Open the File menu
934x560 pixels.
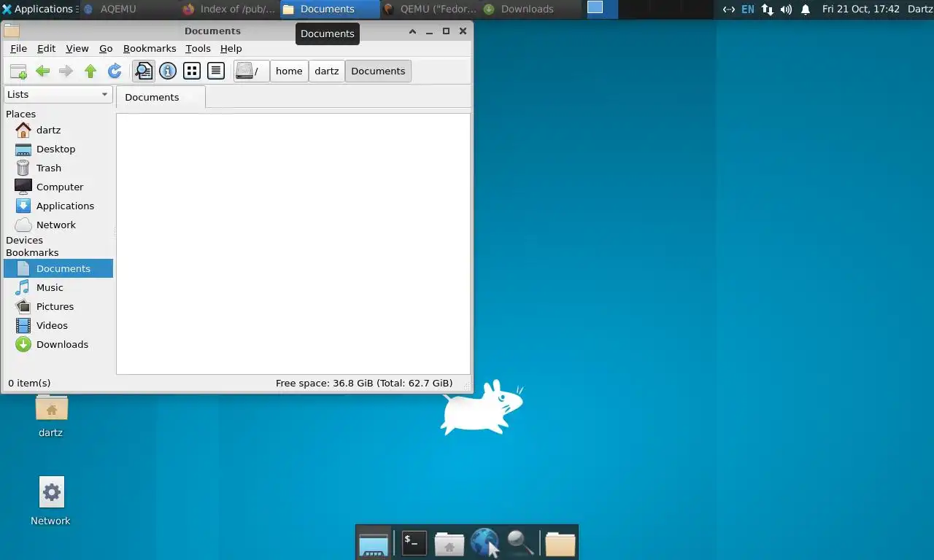coord(18,48)
